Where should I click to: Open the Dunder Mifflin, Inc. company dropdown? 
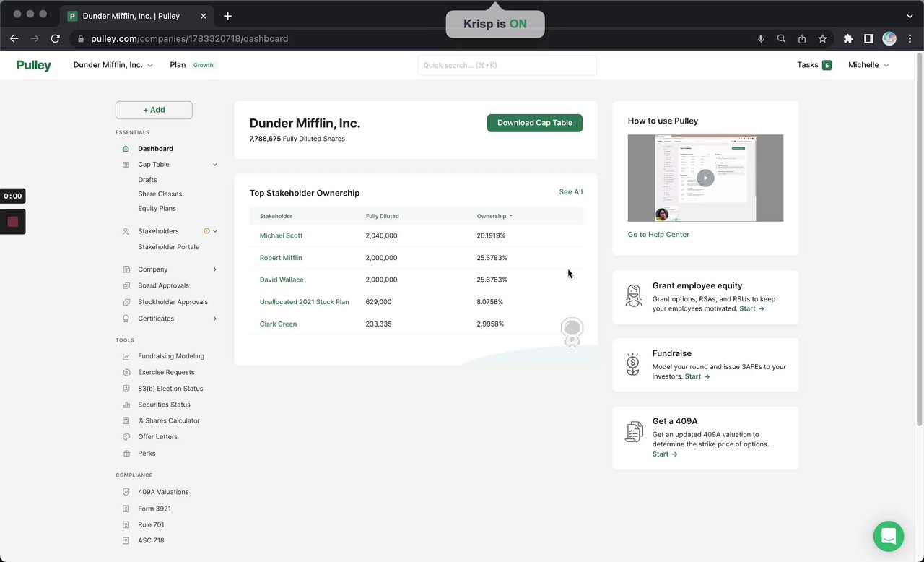point(113,65)
